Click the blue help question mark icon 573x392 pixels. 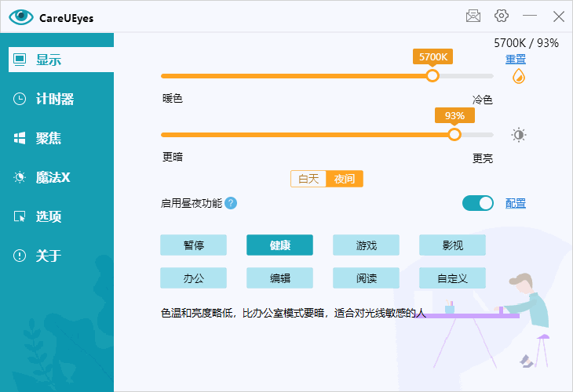231,204
